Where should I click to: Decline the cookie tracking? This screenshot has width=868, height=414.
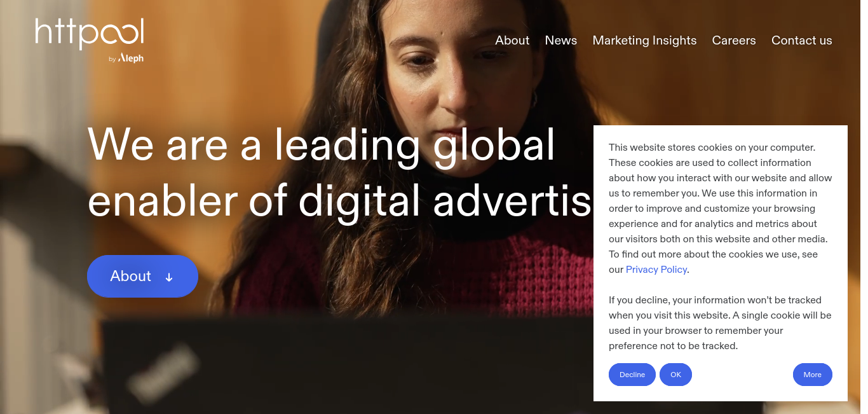coord(632,375)
